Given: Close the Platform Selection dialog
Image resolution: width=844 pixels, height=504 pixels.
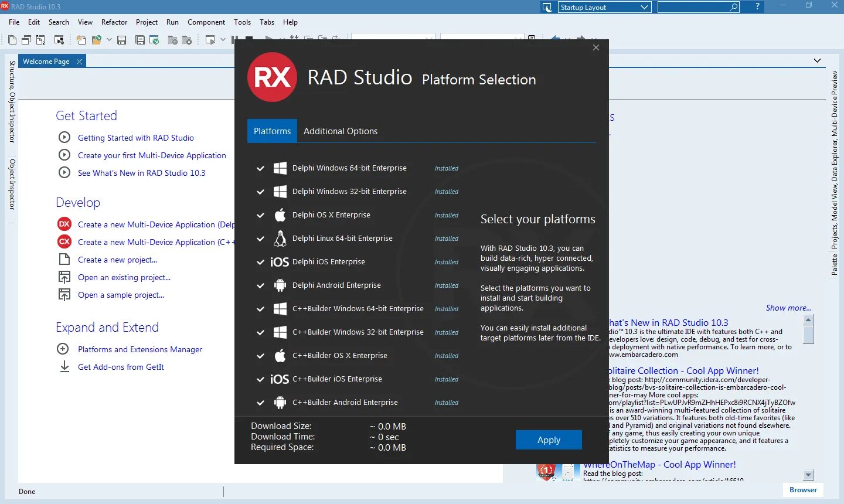Looking at the screenshot, I should click(596, 47).
